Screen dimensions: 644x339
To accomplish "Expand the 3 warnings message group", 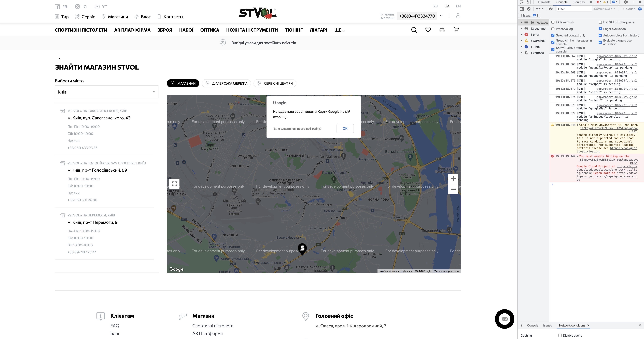I will (521, 41).
